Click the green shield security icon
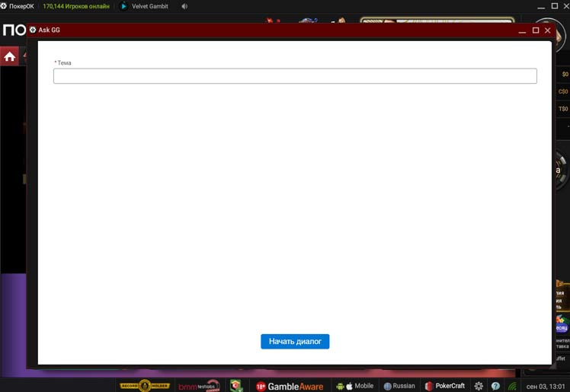Screen dimensions: 570x392 point(236,386)
